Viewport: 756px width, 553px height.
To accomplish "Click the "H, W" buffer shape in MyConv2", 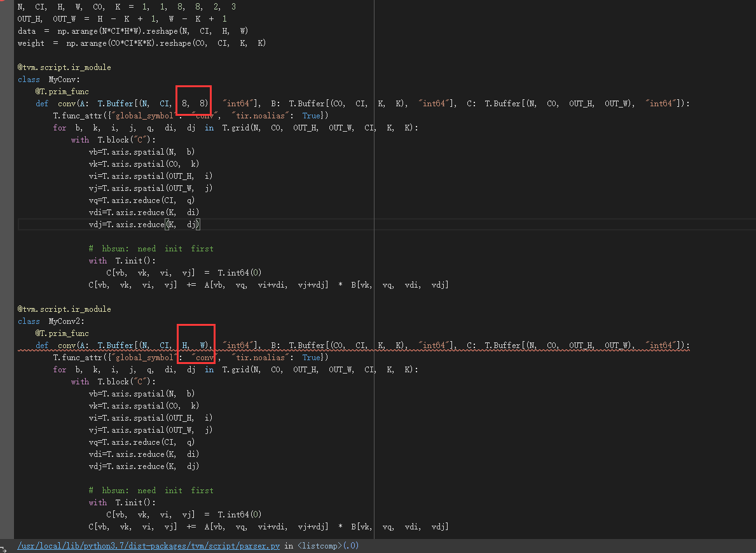I will point(195,345).
